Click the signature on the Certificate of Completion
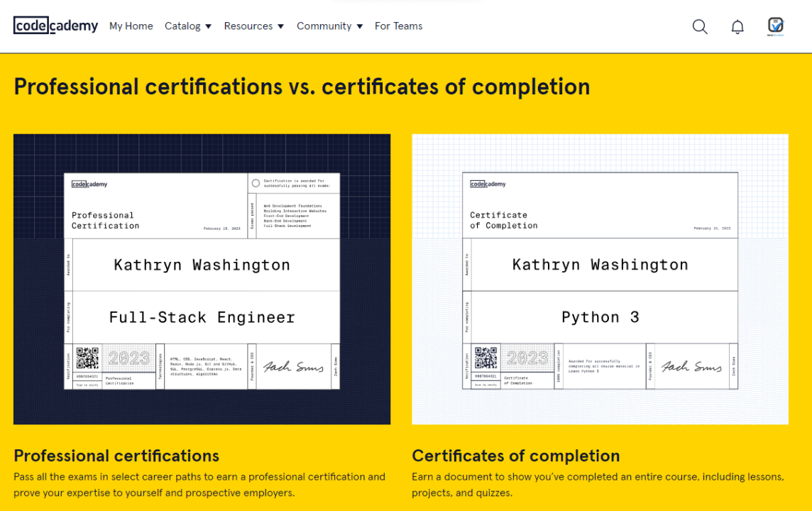Image resolution: width=812 pixels, height=511 pixels. (x=691, y=366)
